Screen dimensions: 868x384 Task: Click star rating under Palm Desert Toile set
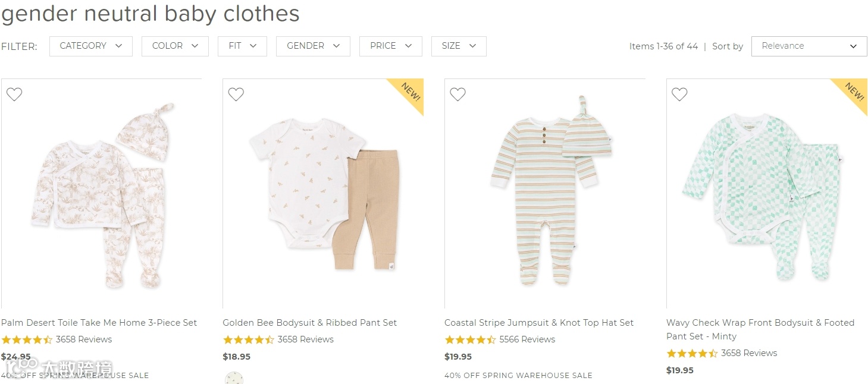(27, 340)
